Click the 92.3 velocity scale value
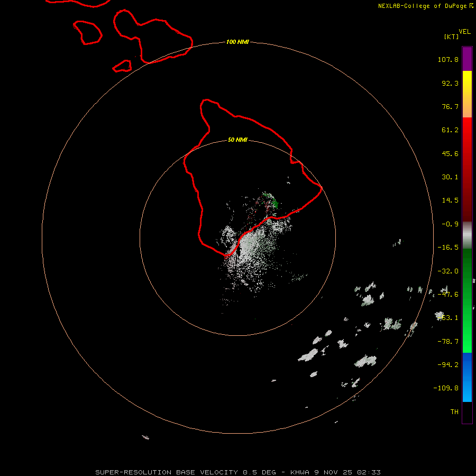This screenshot has height=476, width=476. tap(450, 83)
